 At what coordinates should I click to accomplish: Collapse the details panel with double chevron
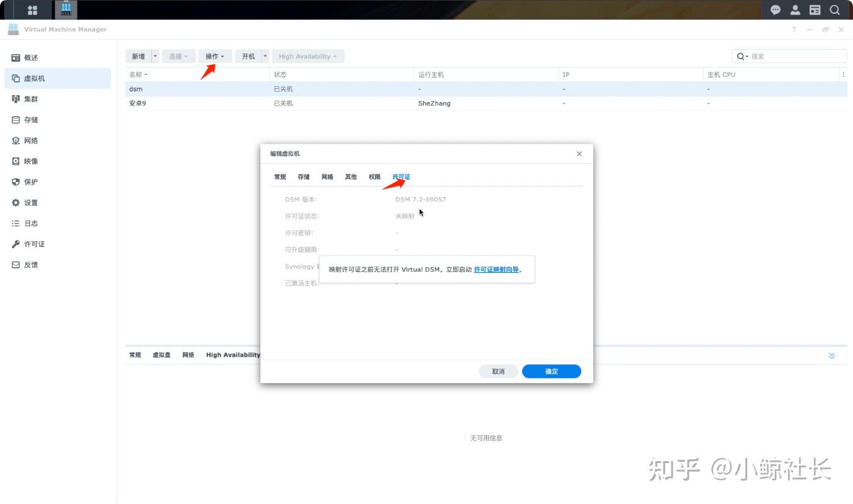(831, 355)
